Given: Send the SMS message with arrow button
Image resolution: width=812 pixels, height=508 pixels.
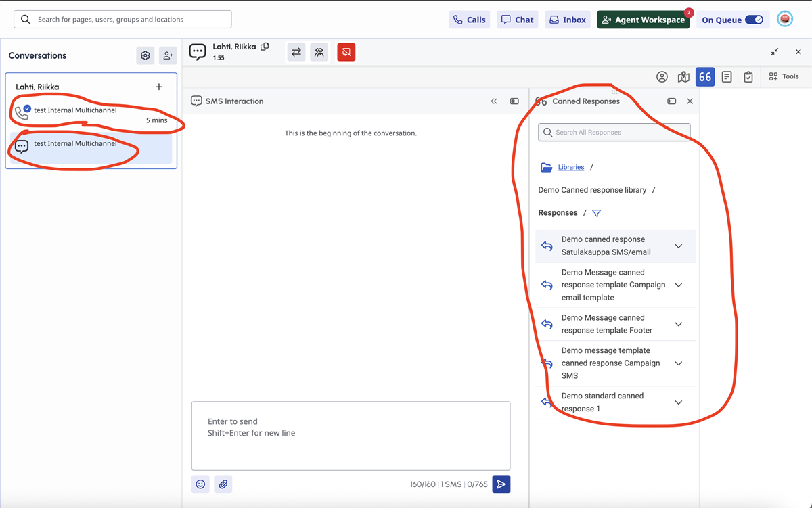Looking at the screenshot, I should click(501, 484).
